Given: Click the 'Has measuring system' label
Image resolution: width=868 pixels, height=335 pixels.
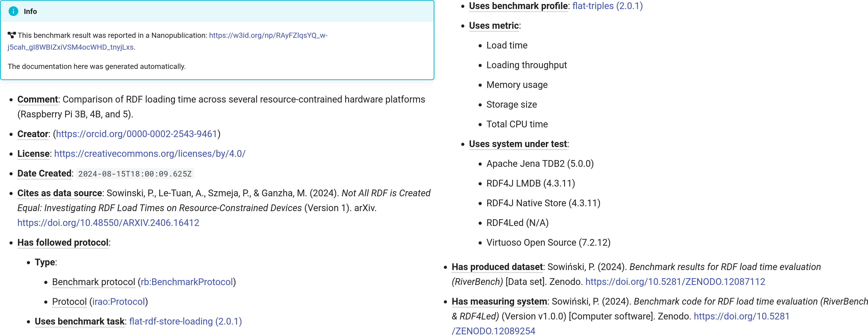Looking at the screenshot, I should click(x=499, y=302).
